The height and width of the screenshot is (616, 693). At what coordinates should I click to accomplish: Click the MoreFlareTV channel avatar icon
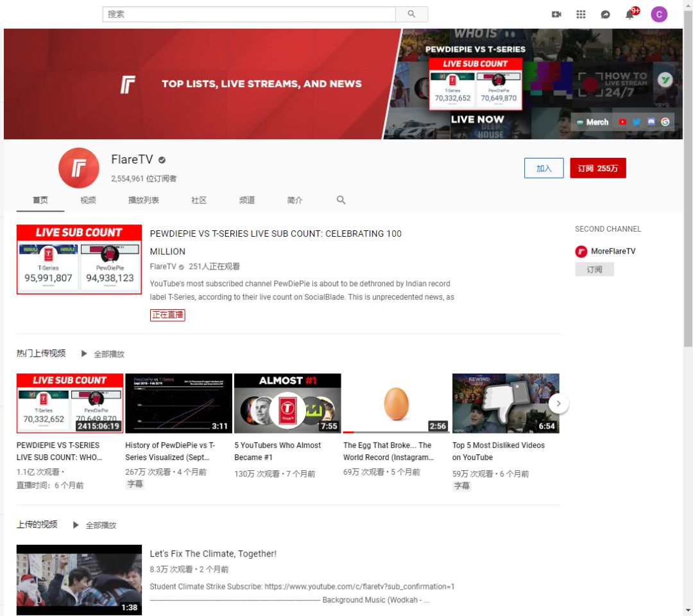[x=581, y=252]
